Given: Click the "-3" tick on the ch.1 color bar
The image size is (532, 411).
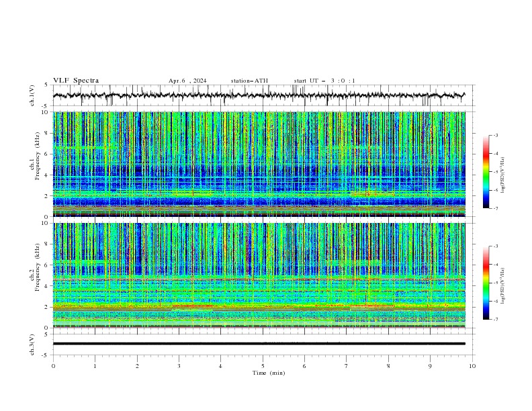Looking at the screenshot, I should [496, 135].
